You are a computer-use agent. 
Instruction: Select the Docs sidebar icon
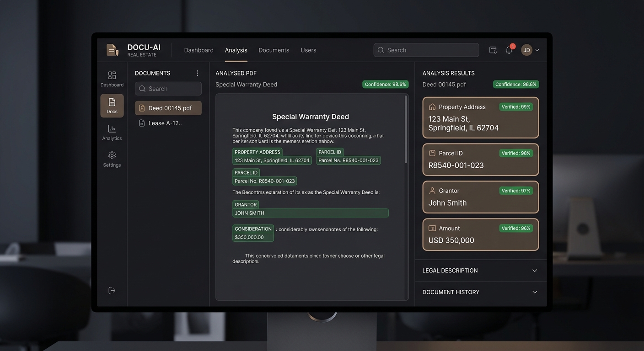[x=112, y=106]
